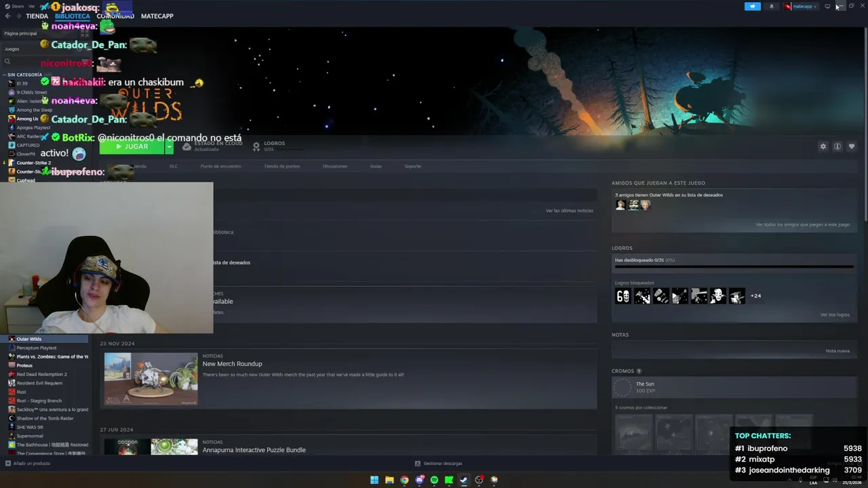Open Ver todos los amigos que juegan link

tap(803, 224)
